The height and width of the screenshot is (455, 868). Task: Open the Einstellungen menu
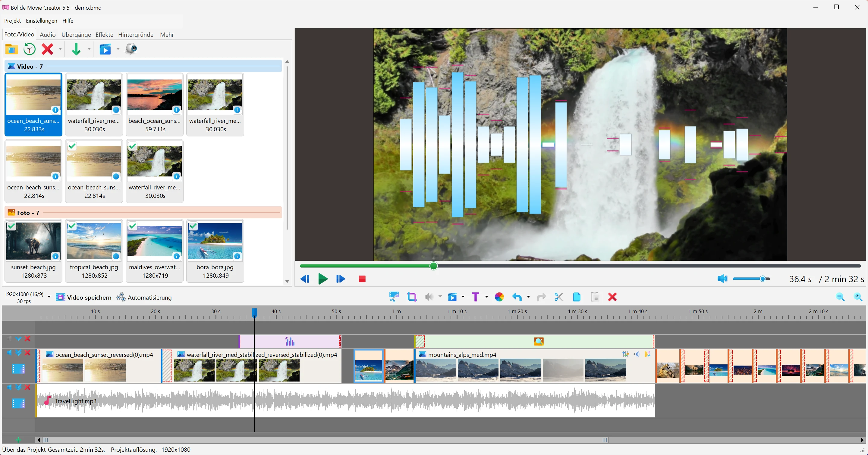pos(42,20)
